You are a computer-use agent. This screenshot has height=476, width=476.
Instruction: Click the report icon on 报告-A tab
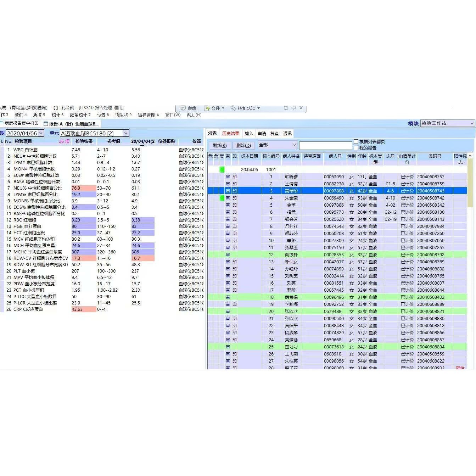[45, 124]
